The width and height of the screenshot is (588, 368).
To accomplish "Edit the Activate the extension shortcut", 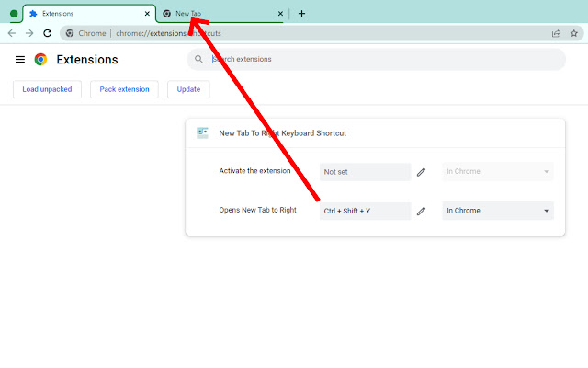I will (421, 172).
